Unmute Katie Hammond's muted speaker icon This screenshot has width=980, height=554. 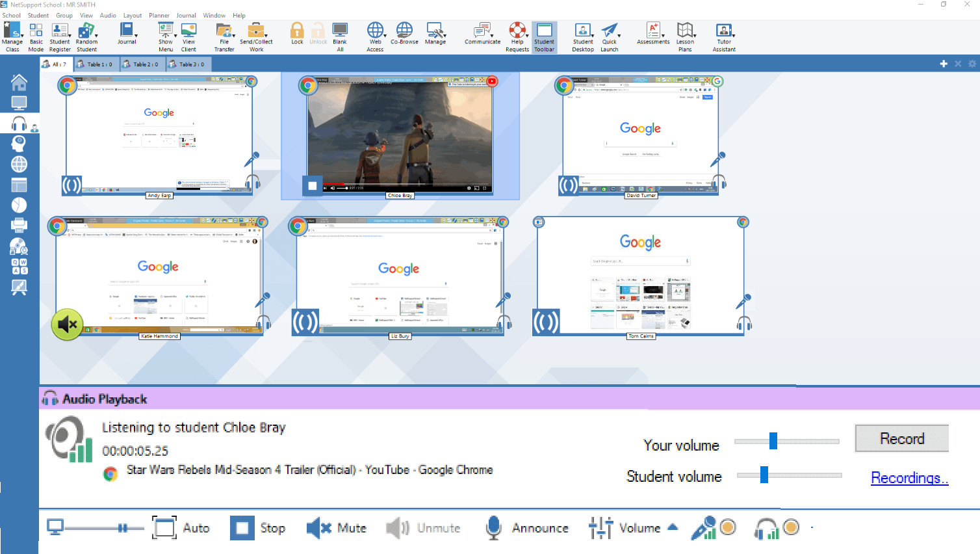[x=67, y=324]
